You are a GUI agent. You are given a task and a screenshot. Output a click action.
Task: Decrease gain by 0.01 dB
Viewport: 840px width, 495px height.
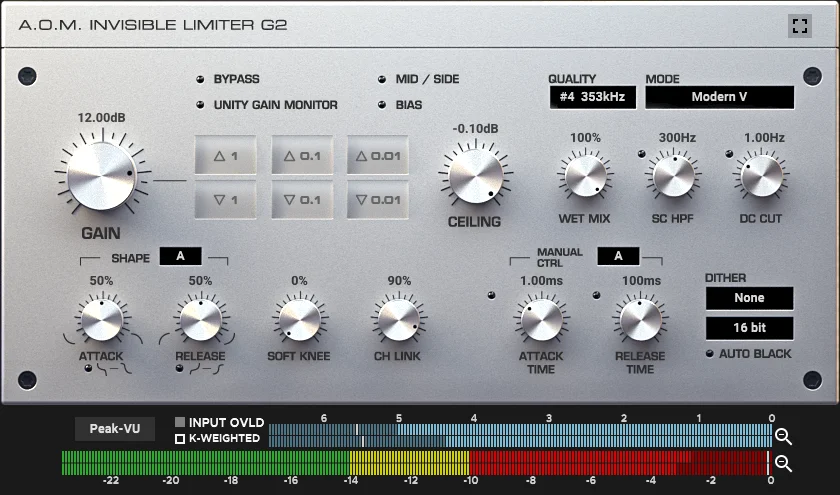(x=378, y=200)
